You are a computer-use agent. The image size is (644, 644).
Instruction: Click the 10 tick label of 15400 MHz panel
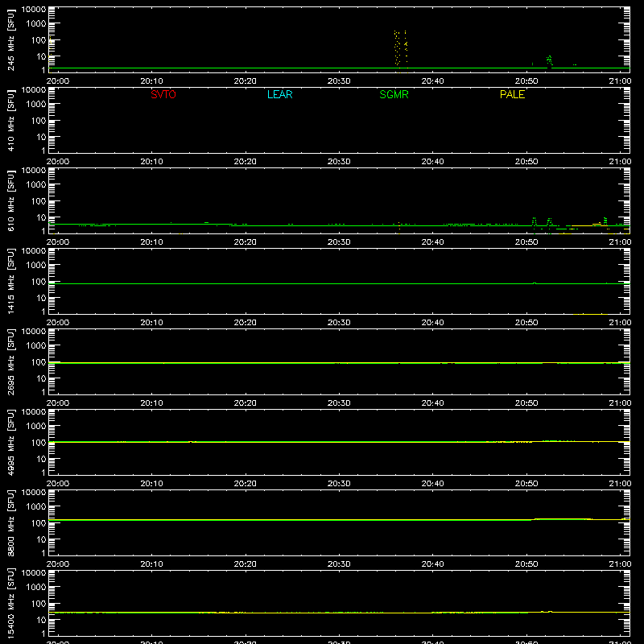click(41, 620)
